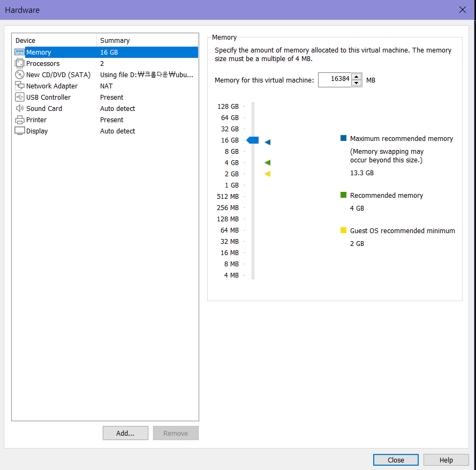Click the Network Adapter icon

point(20,86)
